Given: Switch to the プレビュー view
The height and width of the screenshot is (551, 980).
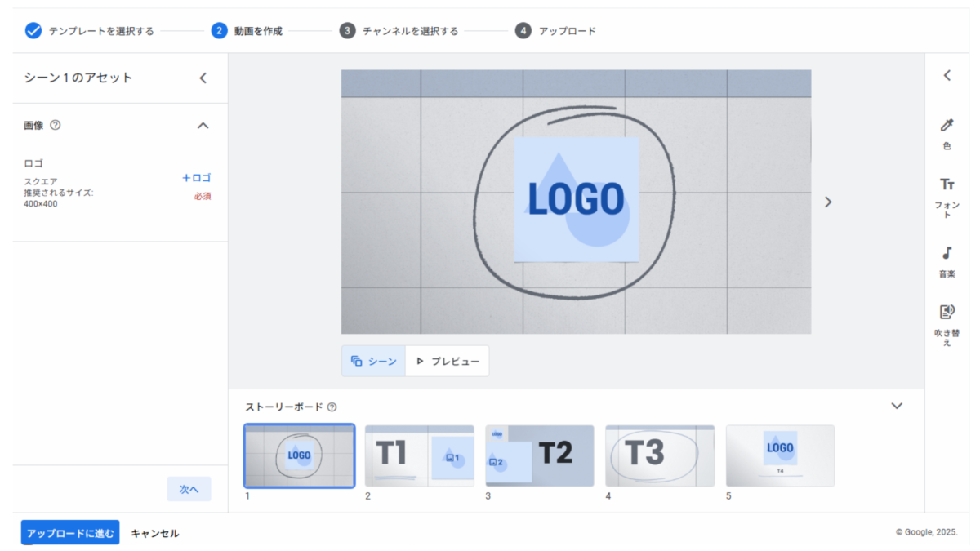Looking at the screenshot, I should click(x=448, y=361).
